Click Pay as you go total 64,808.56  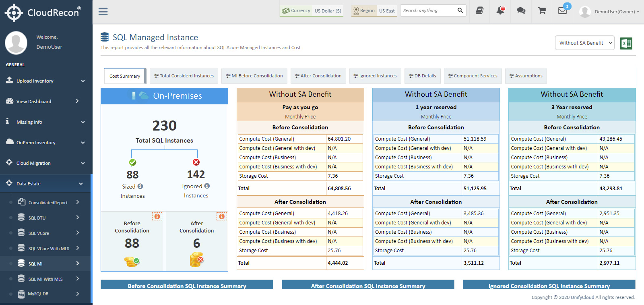(x=339, y=188)
